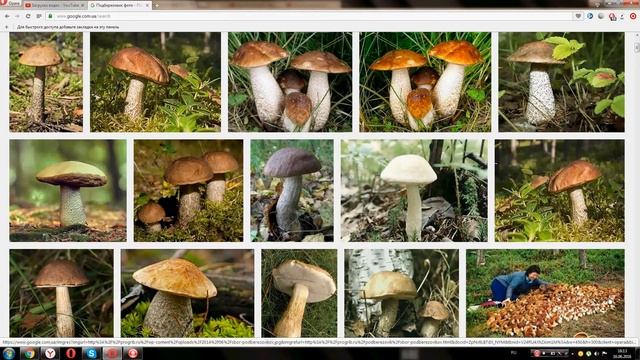The width and height of the screenshot is (640, 360).
Task: Open Skype from the taskbar
Action: point(91,353)
